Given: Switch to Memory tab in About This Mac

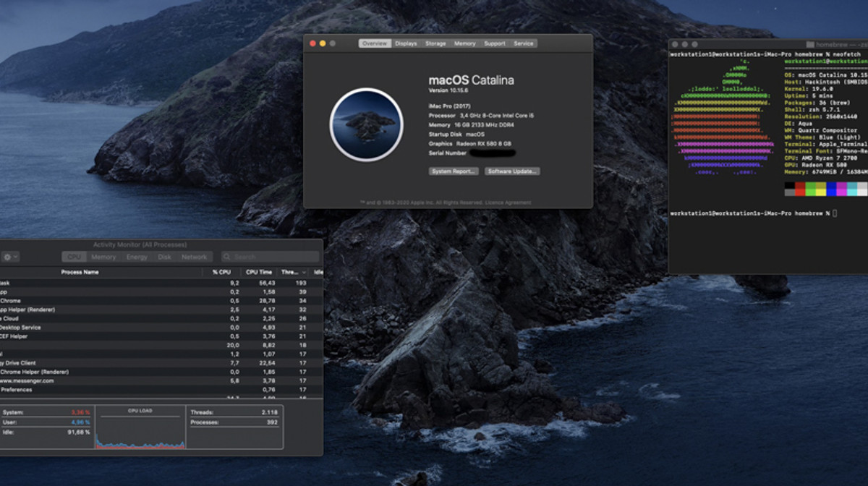Looking at the screenshot, I should pos(464,43).
